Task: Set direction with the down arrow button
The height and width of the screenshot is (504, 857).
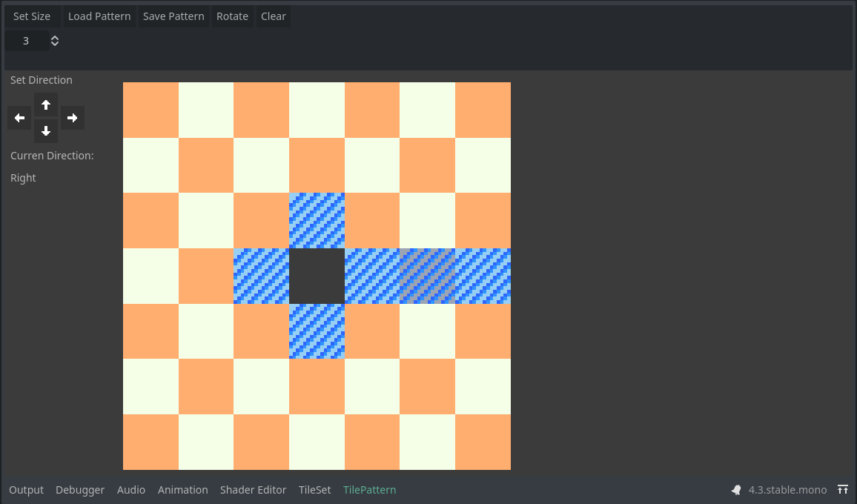Action: pyautogui.click(x=46, y=131)
